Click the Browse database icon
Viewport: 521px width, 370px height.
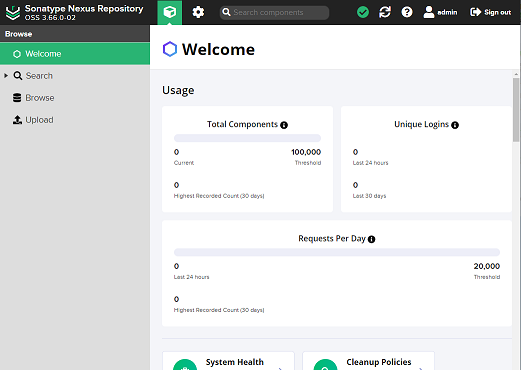[x=17, y=98]
